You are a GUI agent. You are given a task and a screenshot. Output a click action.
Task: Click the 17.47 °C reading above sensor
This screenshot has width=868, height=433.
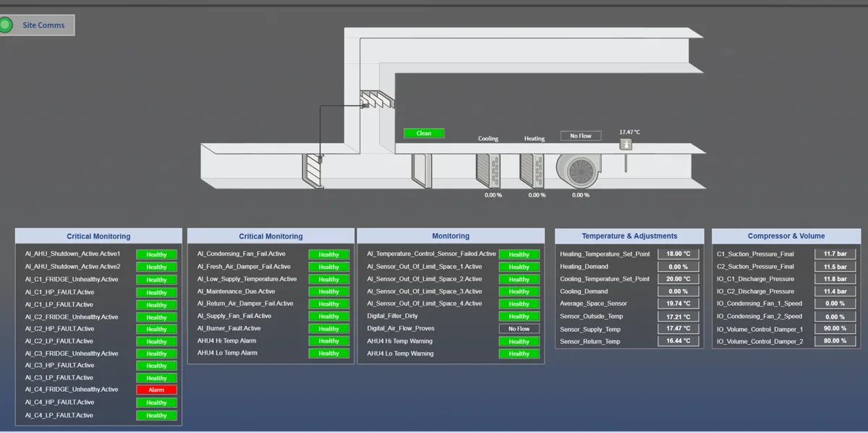[x=629, y=132]
